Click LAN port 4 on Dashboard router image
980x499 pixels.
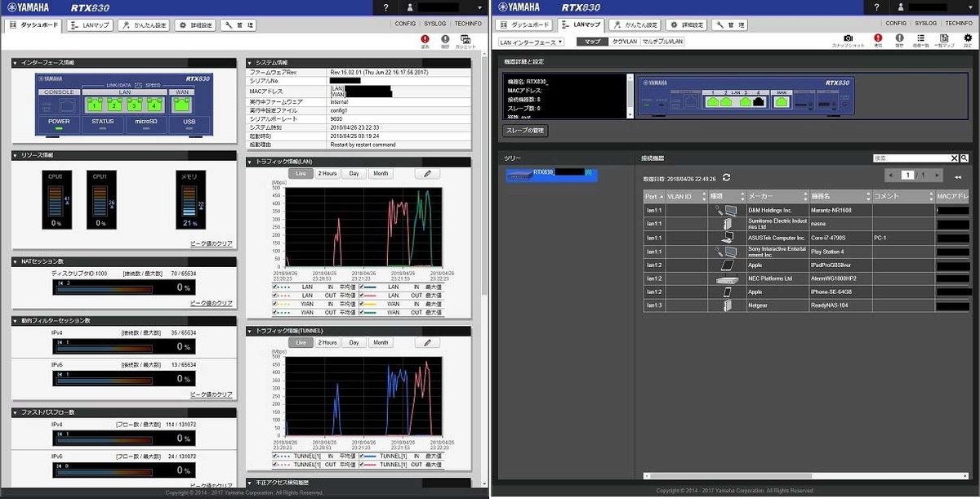tap(154, 105)
